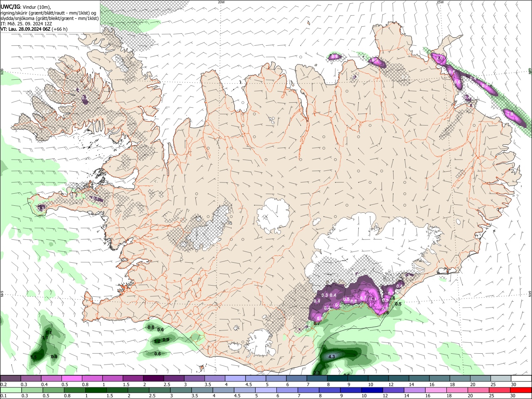The width and height of the screenshot is (532, 399).
Task: Click the Hofsjökull glacier white area
Action: pos(273,215)
